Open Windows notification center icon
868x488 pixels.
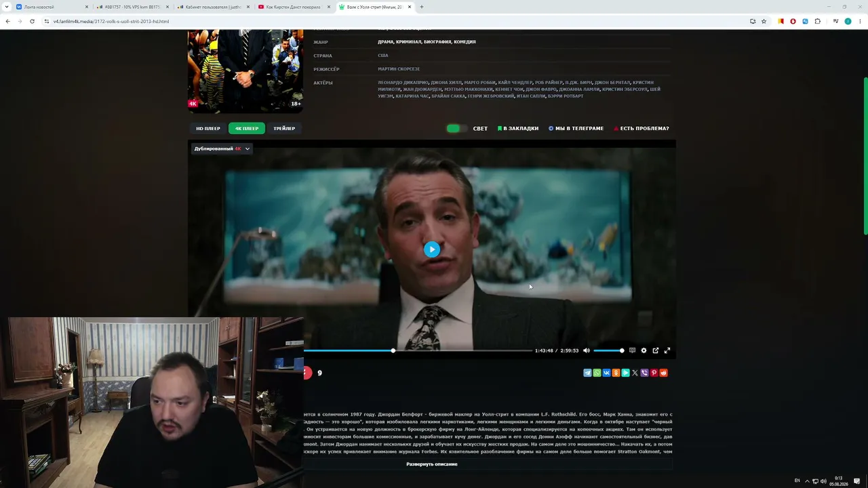[x=857, y=481]
